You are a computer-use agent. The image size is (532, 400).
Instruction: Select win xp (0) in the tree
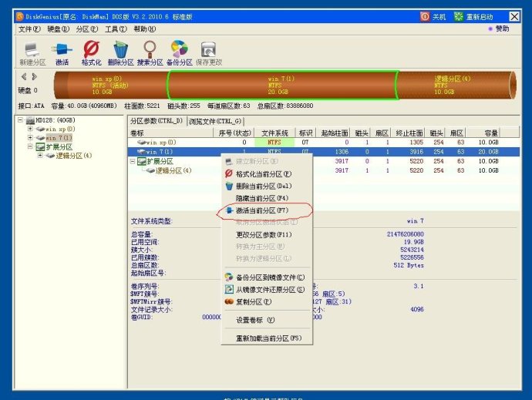60,129
